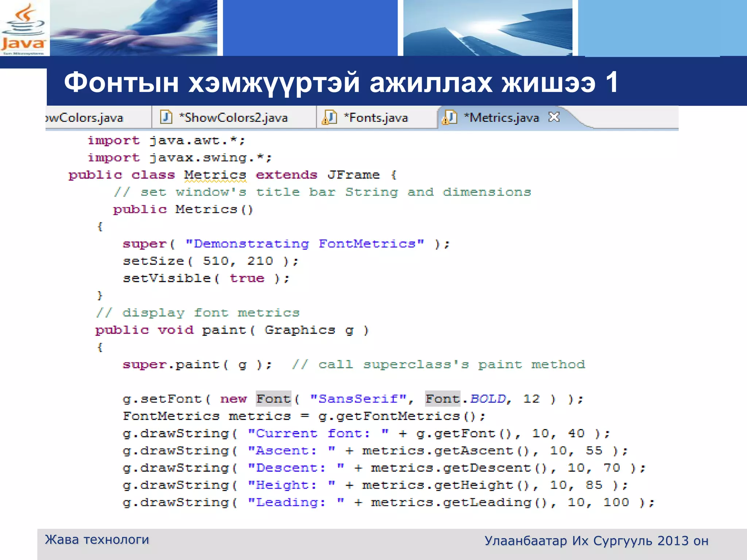Click the 'import java.awt.*;' line
Screen dimensions: 747x560
click(166, 141)
